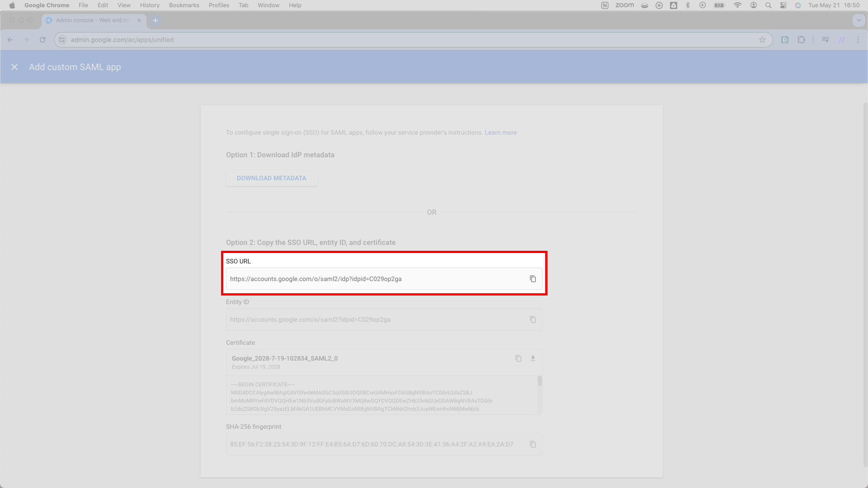Click DOWNLOAD METADATA button

272,178
